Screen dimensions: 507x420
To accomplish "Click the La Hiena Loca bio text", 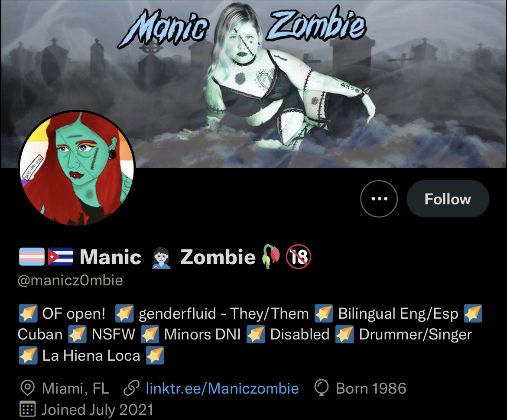I will pos(91,356).
